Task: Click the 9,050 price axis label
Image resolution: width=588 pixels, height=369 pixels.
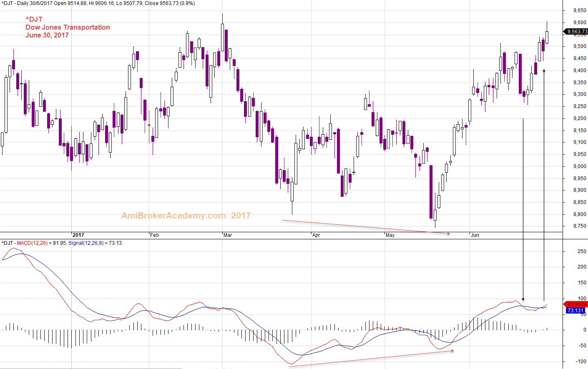Action: coord(579,154)
